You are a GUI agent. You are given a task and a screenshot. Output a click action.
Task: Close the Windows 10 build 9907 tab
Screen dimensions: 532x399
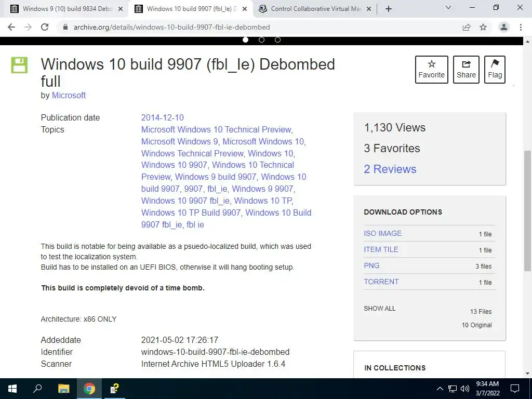coord(244,9)
